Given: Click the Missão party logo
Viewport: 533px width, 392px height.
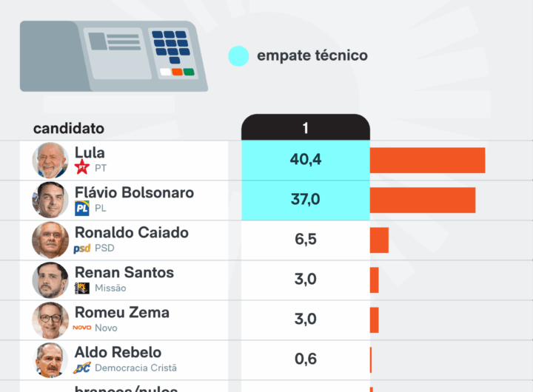Looking at the screenshot, I should pyautogui.click(x=82, y=288).
